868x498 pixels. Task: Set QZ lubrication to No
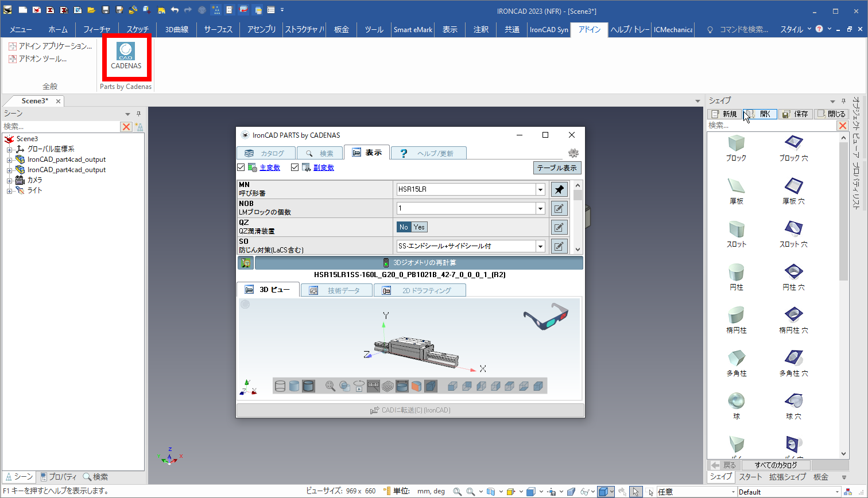coord(404,227)
